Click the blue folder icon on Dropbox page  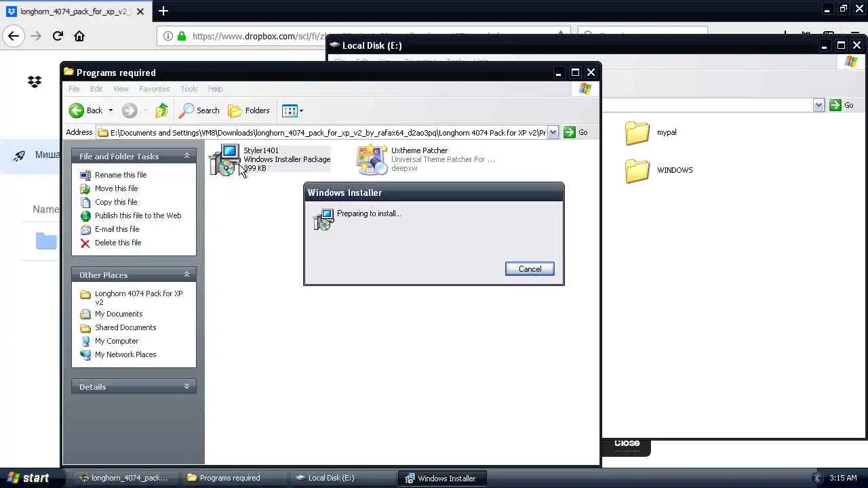[46, 241]
